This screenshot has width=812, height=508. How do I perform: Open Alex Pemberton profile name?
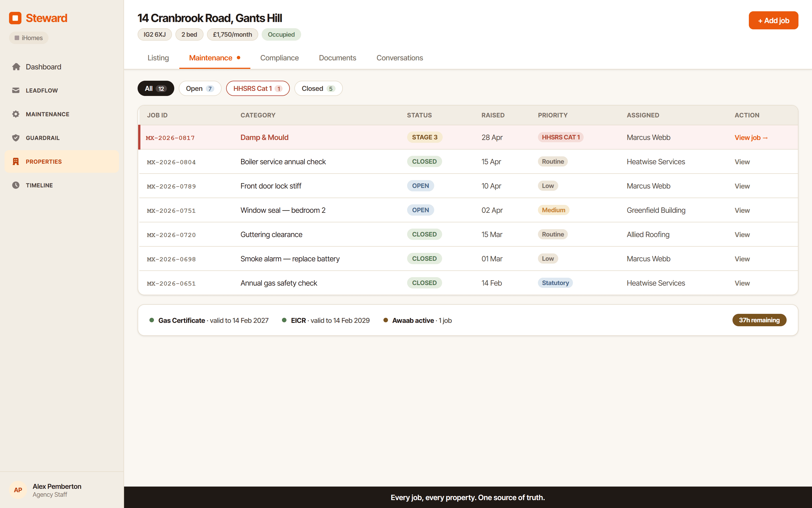tap(57, 486)
